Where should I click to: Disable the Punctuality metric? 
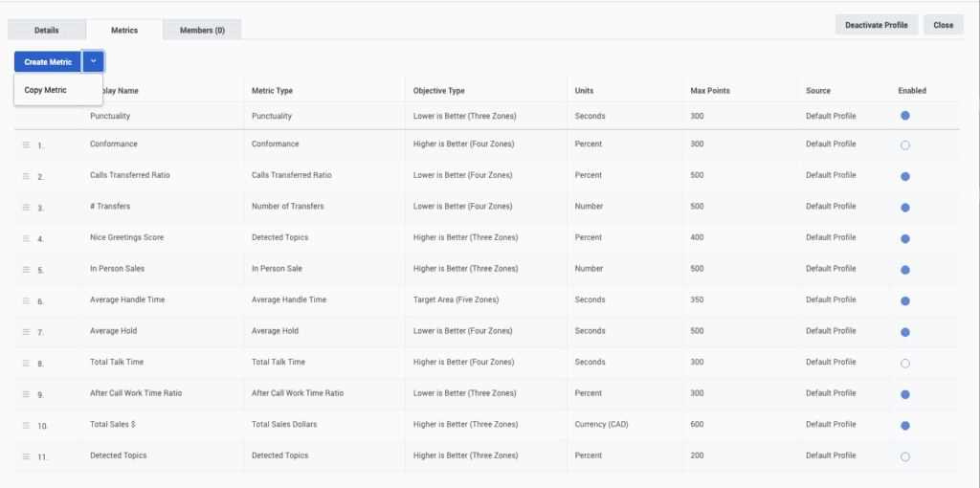[x=905, y=116]
